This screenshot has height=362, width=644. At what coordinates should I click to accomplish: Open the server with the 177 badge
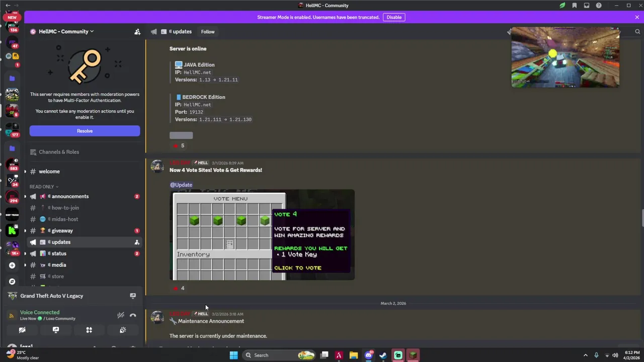point(12,131)
